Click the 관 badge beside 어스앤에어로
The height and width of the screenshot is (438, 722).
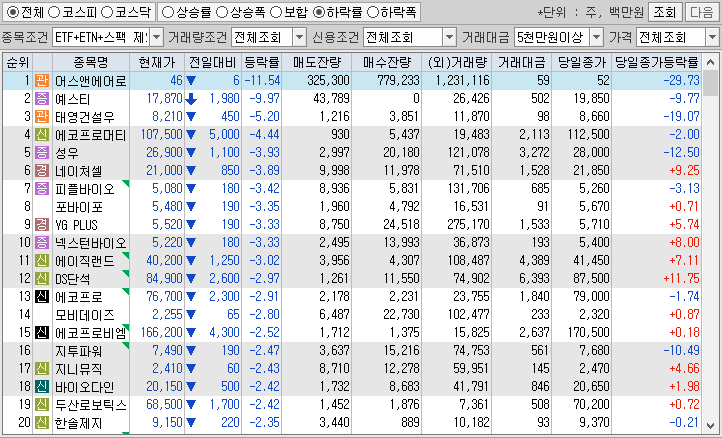click(42, 81)
